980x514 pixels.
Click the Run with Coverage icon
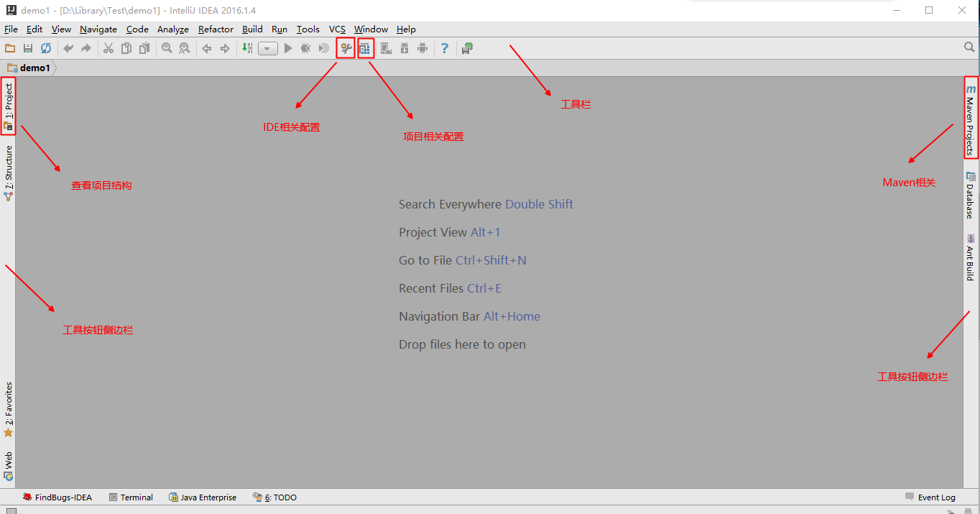point(324,48)
